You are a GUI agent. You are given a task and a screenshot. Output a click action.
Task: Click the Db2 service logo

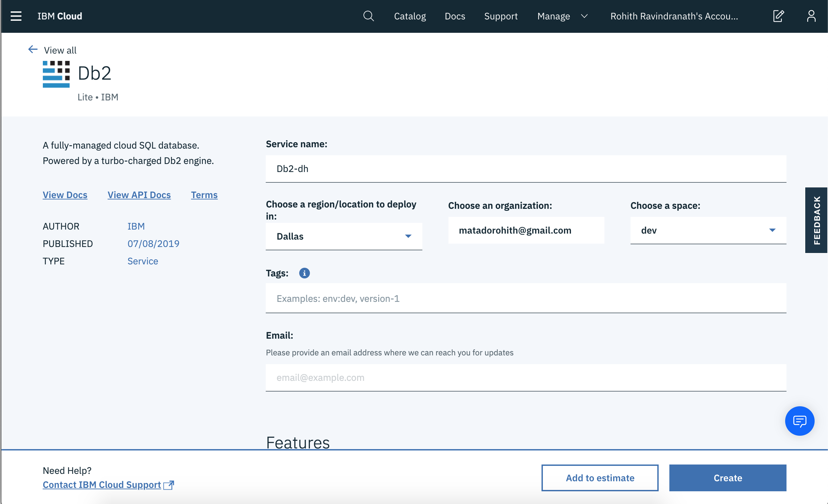tap(56, 74)
